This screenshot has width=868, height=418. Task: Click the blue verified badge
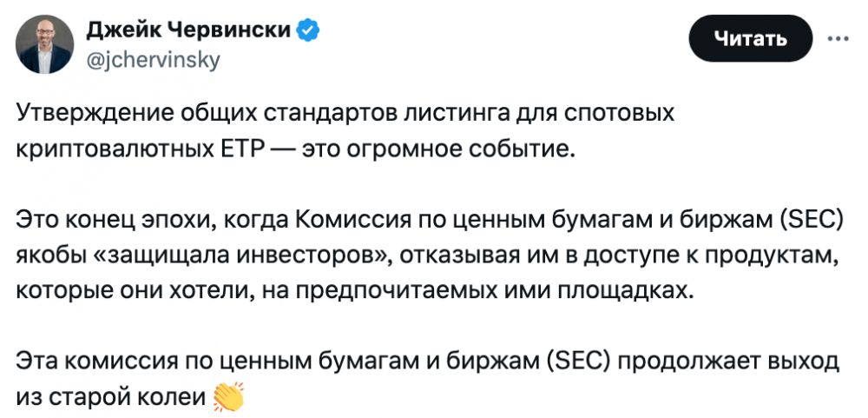point(308,32)
